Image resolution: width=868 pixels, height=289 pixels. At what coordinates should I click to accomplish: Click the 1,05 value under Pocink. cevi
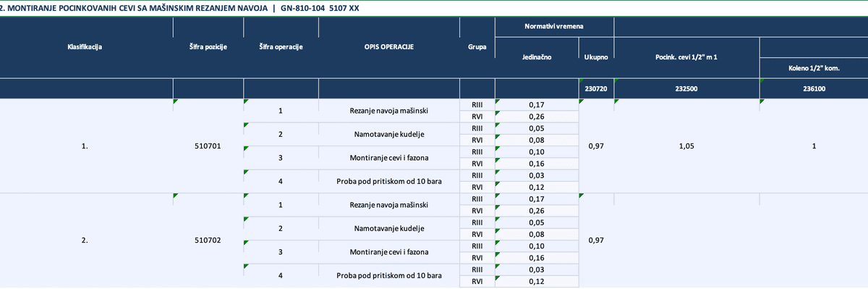click(686, 146)
